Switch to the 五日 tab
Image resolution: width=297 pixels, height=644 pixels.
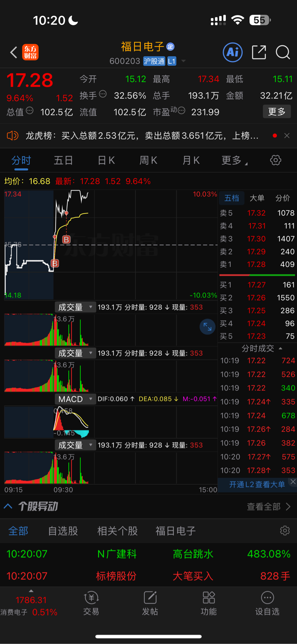click(x=63, y=161)
